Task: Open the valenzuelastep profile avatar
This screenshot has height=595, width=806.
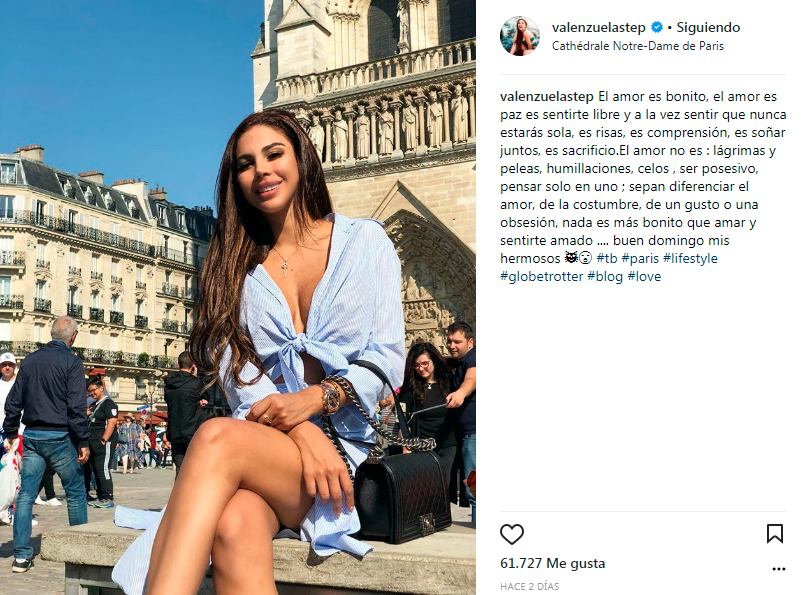Action: [520, 36]
